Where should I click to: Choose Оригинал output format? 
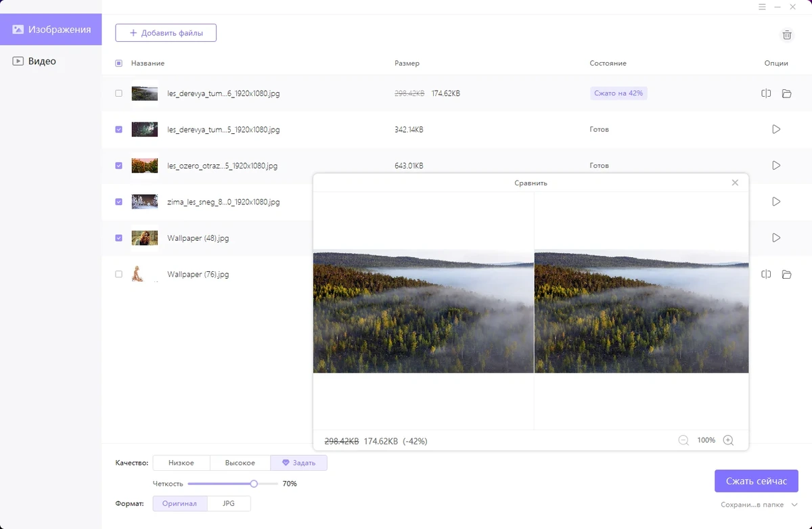tap(179, 503)
